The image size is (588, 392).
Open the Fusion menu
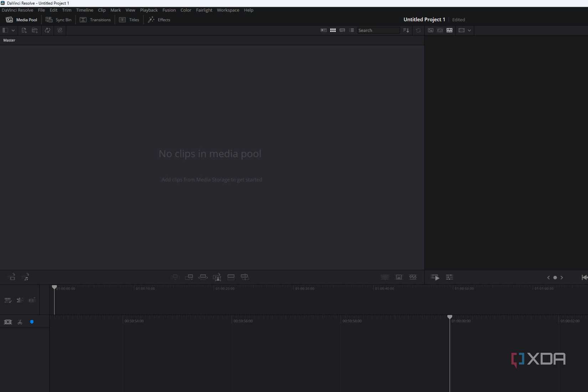point(169,10)
